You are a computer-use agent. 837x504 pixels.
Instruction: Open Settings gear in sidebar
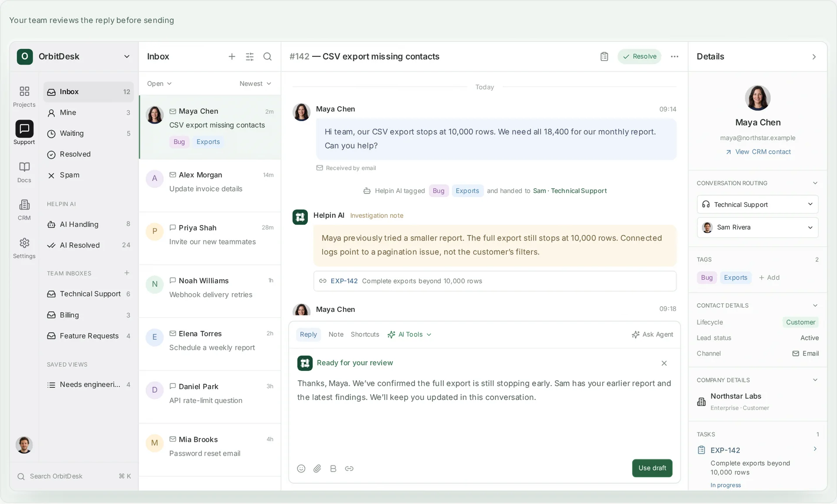click(24, 248)
